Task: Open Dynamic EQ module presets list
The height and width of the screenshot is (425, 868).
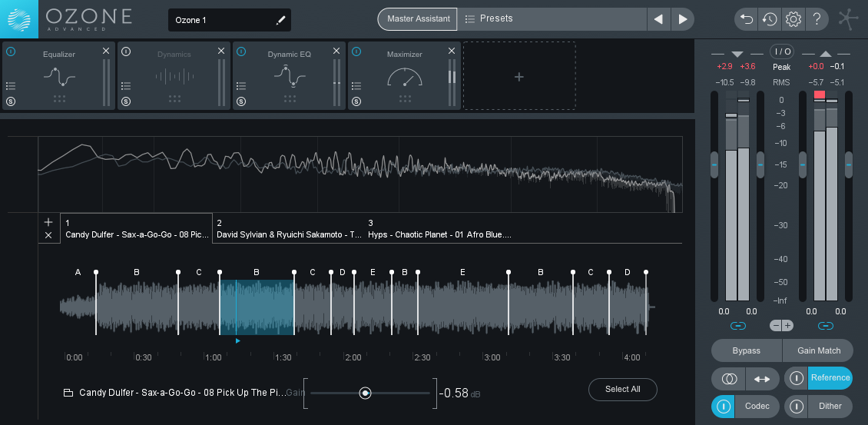Action: [x=240, y=86]
